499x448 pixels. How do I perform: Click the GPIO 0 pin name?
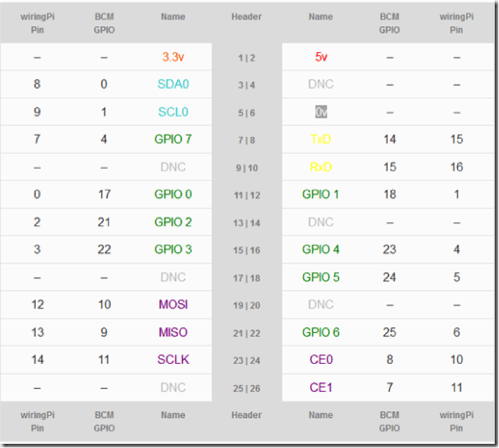tap(173, 195)
